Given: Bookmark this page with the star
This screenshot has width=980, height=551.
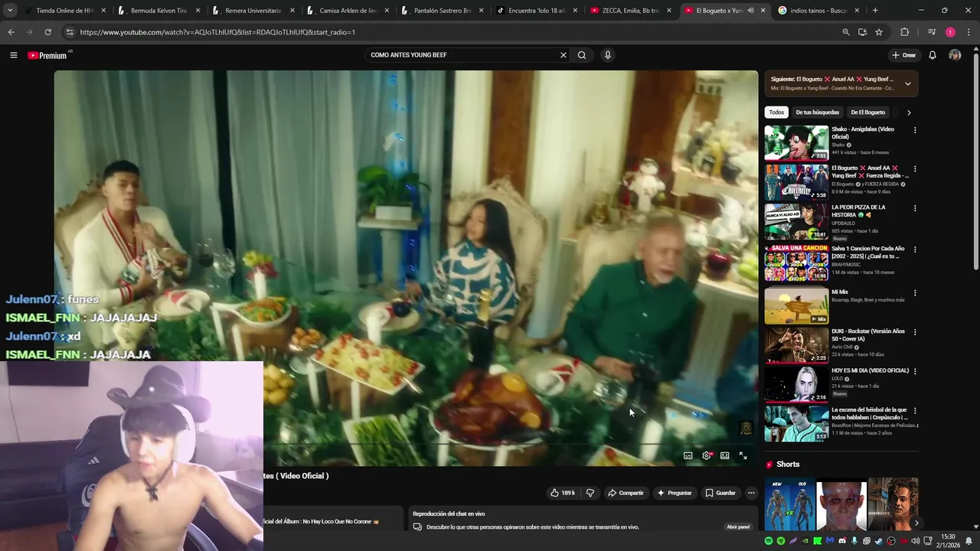Looking at the screenshot, I should 879,32.
